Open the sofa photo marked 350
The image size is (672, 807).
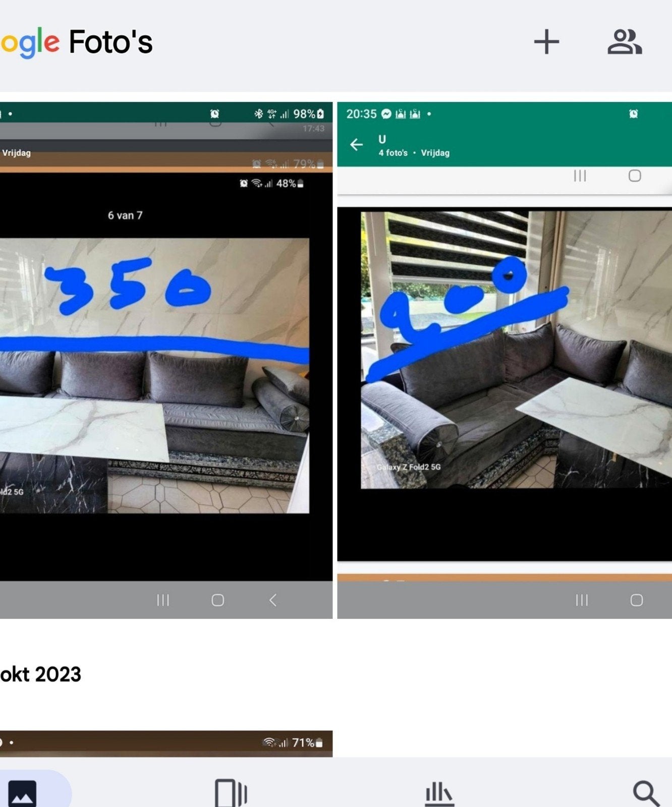(166, 360)
